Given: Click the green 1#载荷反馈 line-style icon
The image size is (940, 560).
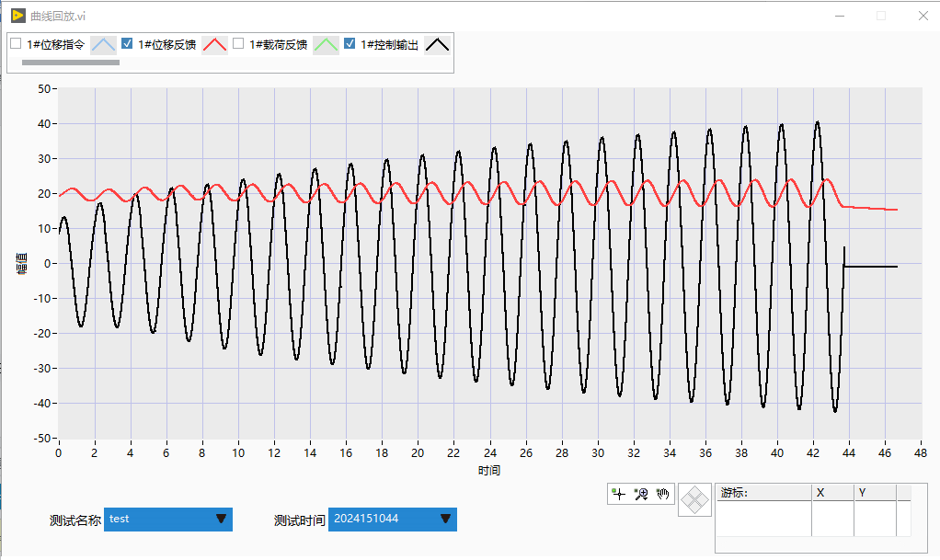Looking at the screenshot, I should pyautogui.click(x=327, y=44).
